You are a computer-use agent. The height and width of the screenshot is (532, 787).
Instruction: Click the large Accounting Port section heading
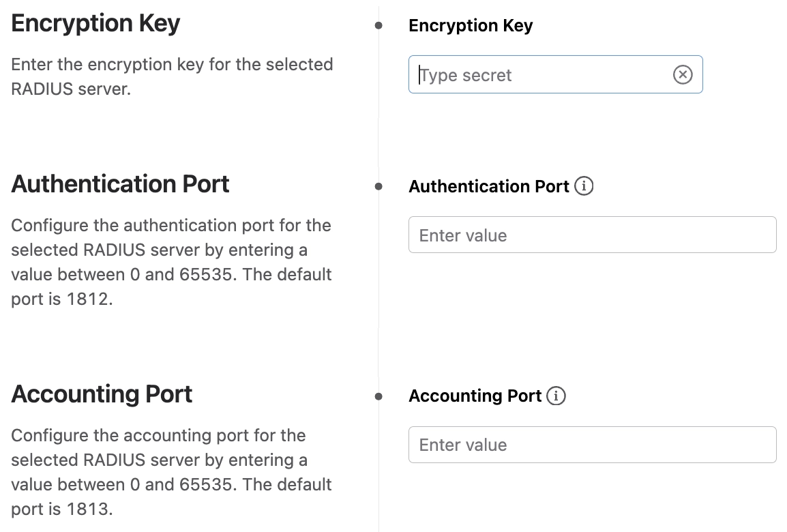(102, 394)
